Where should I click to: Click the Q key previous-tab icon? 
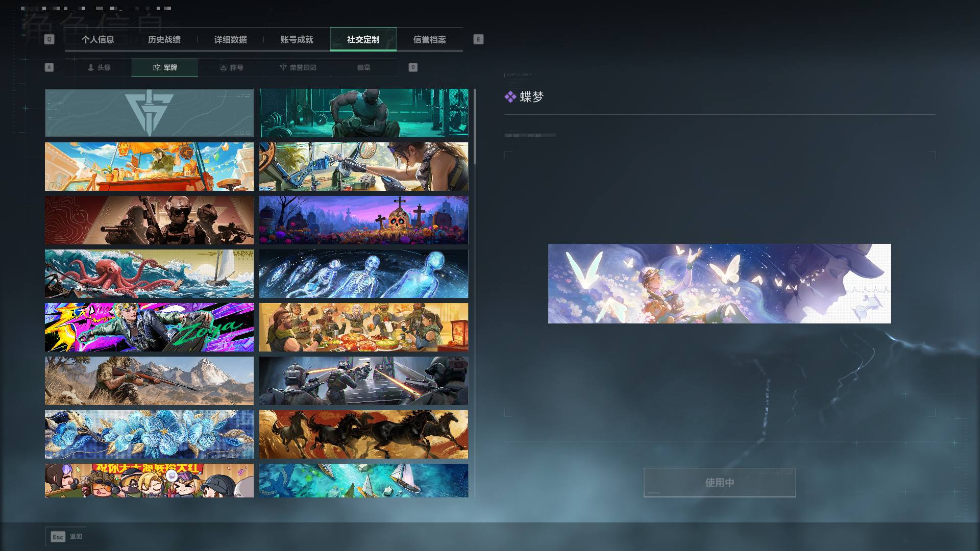(x=49, y=39)
